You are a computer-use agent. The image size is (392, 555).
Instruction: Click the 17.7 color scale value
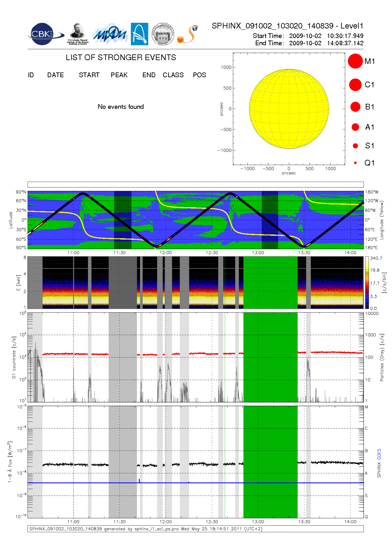click(375, 283)
